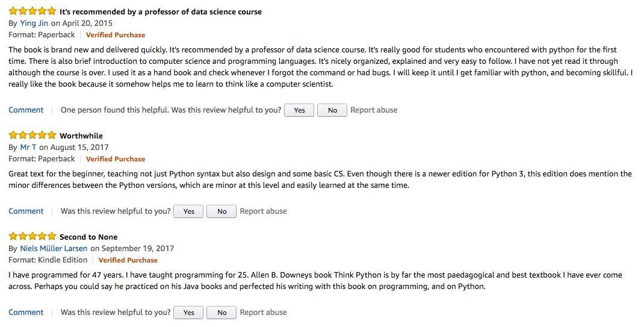Vote Yes on Niels Müller Larsen's review

coord(188,313)
